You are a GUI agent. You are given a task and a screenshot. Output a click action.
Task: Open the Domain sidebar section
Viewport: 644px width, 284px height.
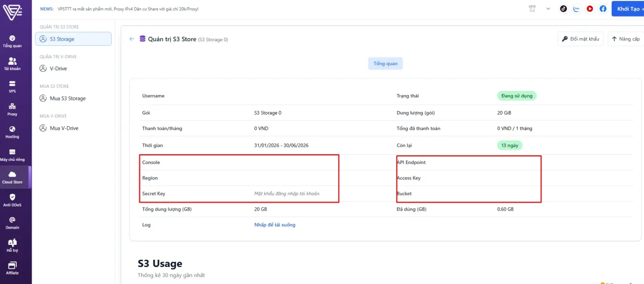pos(13,223)
